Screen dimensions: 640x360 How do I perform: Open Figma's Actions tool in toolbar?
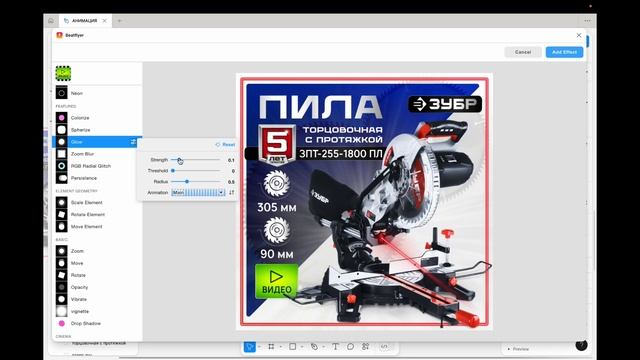(365, 347)
